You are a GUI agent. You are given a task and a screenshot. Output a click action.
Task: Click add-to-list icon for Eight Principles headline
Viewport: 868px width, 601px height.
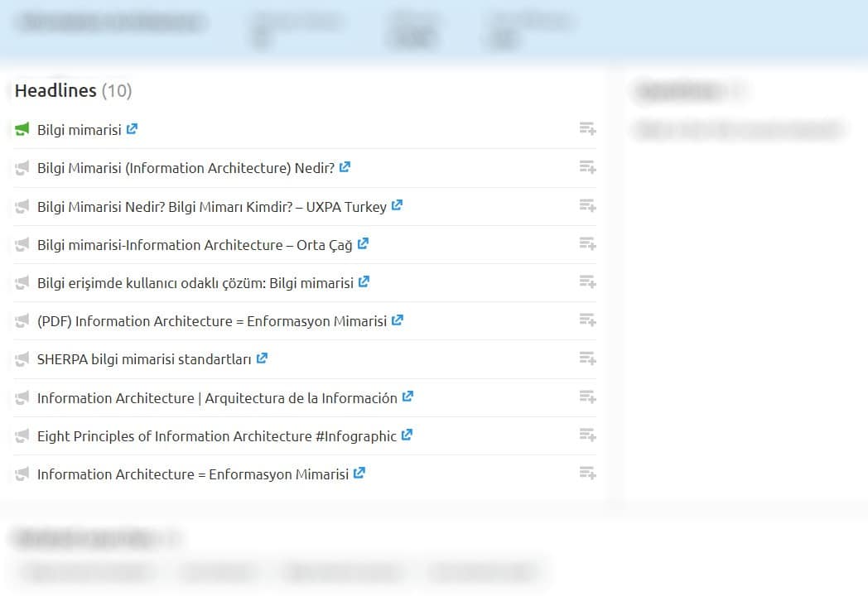(x=587, y=435)
